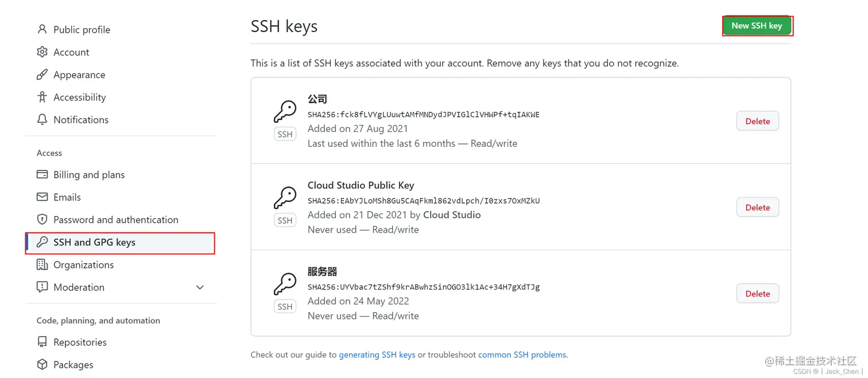The image size is (868, 378).
Task: Click the Billing and plans card icon
Action: 42,174
